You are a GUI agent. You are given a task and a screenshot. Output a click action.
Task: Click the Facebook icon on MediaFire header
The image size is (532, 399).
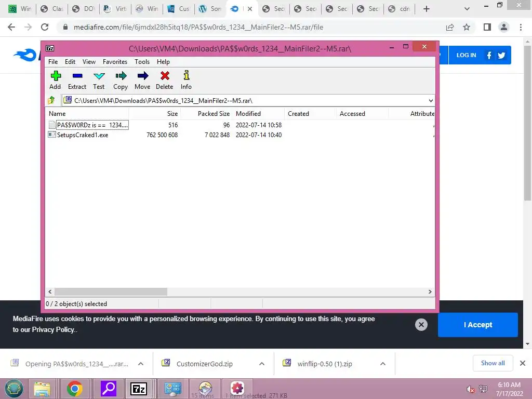(x=489, y=55)
